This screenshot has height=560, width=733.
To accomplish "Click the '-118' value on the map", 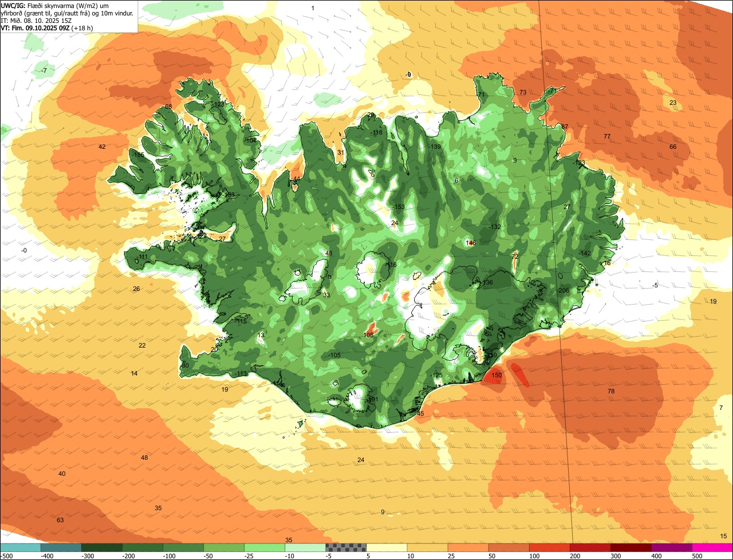I will (x=376, y=133).
